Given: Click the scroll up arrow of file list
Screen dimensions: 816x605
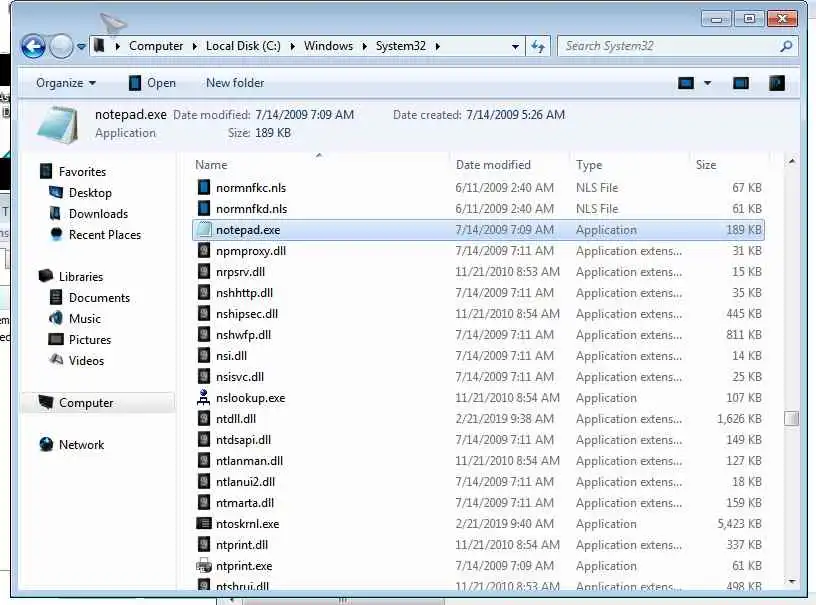Looking at the screenshot, I should (x=792, y=162).
